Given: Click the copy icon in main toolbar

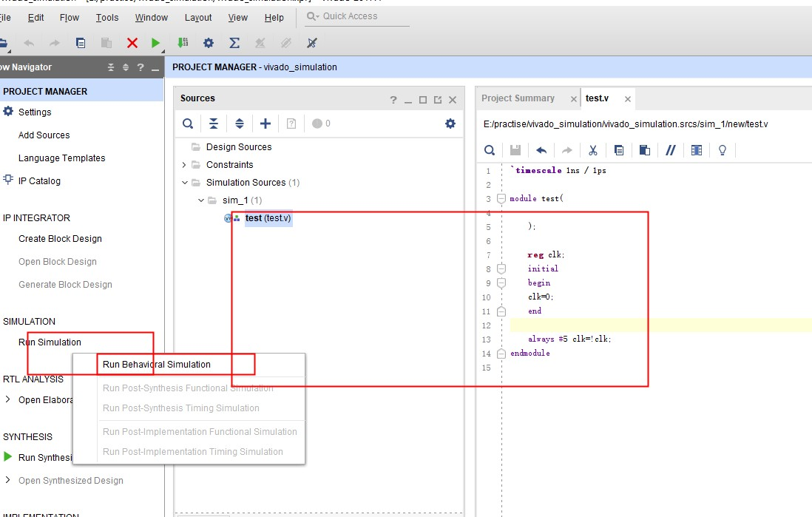Looking at the screenshot, I should tap(81, 43).
